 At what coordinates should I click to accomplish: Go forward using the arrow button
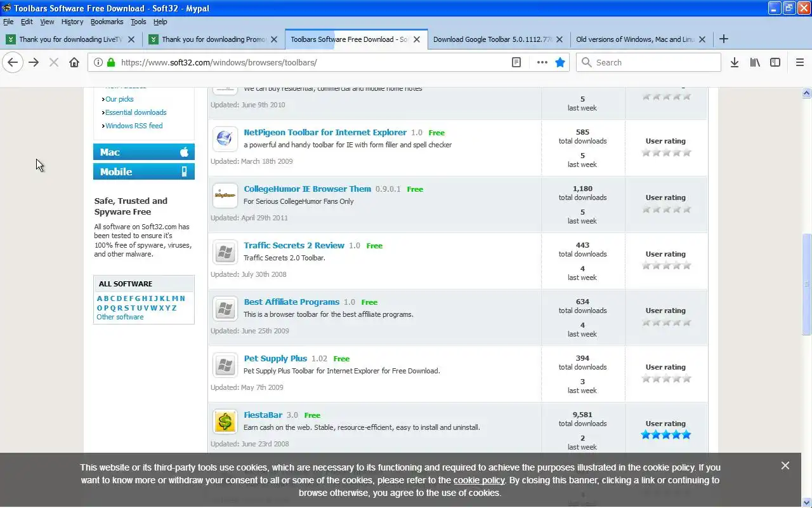click(x=34, y=62)
